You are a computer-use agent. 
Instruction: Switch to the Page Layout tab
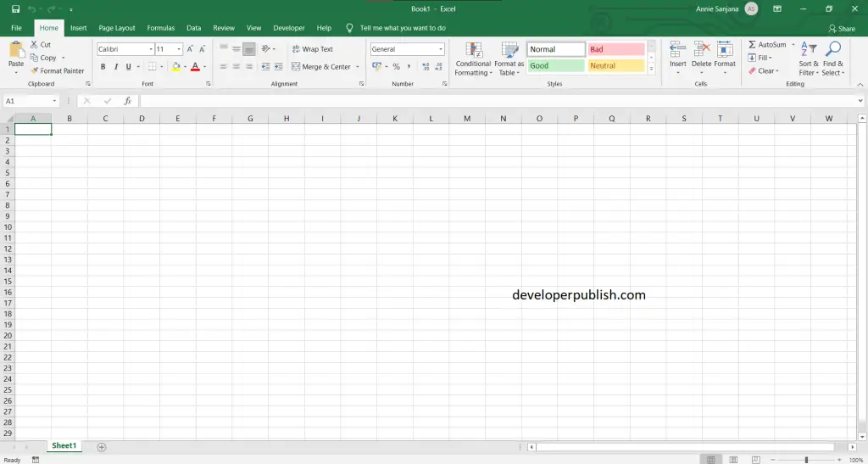click(117, 28)
